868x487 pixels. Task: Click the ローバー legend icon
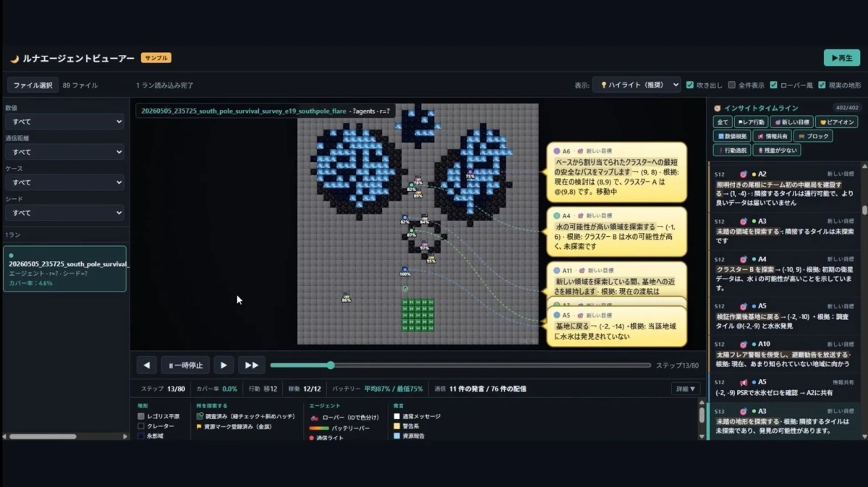coord(314,418)
